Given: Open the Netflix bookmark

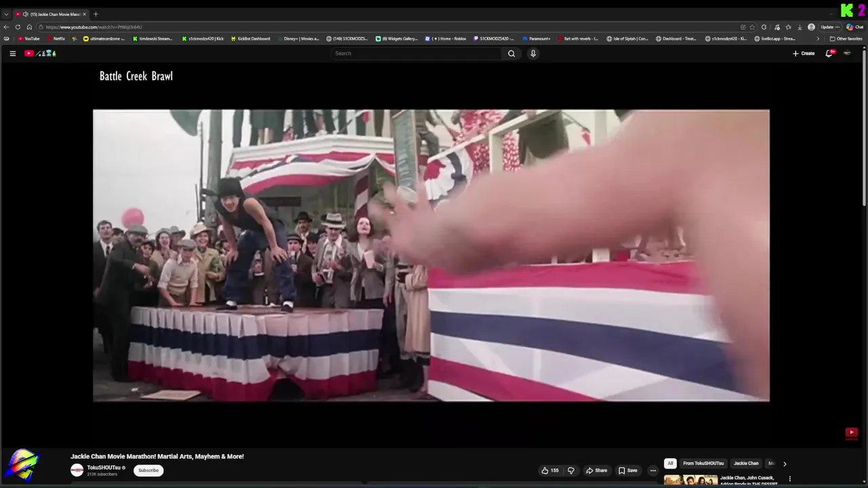Looking at the screenshot, I should 56,39.
